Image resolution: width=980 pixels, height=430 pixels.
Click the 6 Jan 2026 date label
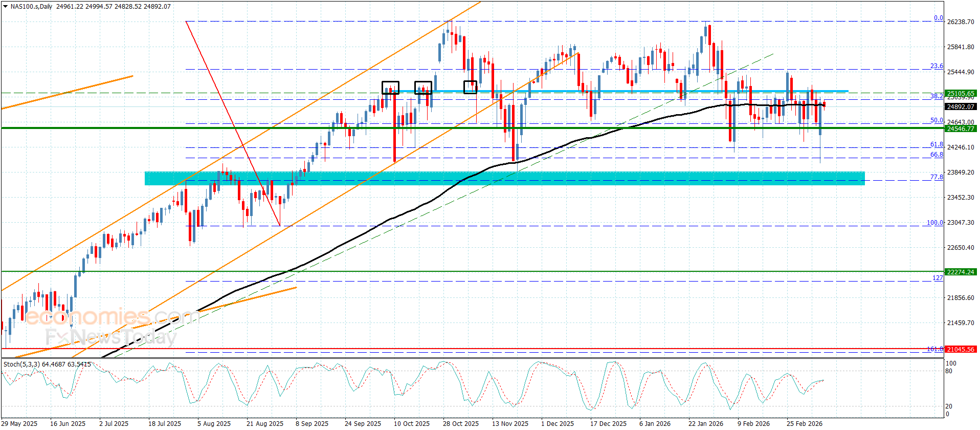point(655,423)
